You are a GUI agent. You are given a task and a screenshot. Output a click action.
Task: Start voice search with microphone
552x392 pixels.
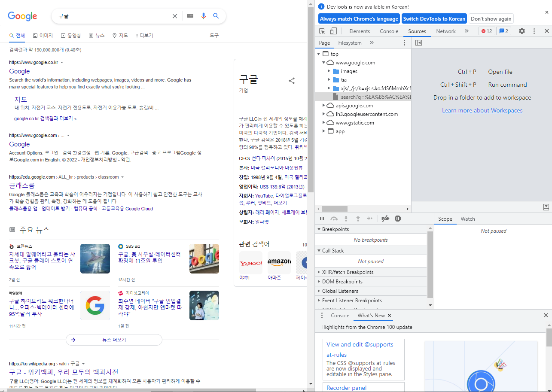[x=204, y=16]
